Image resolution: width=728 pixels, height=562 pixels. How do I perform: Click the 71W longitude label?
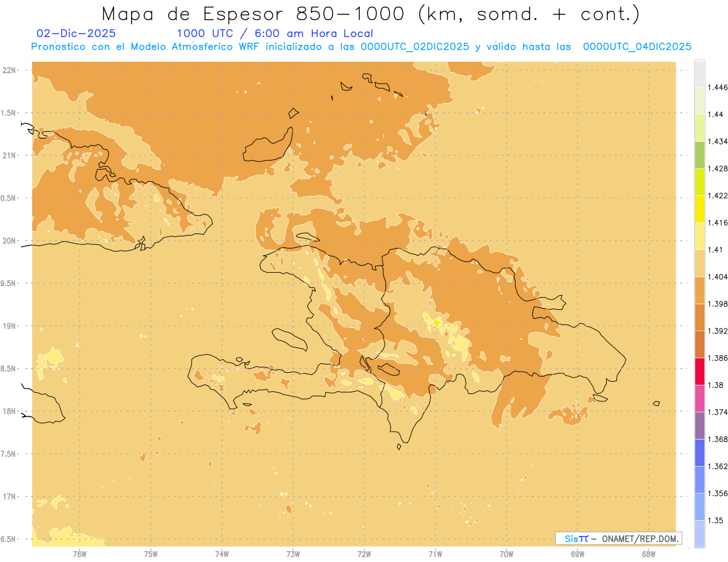435,554
